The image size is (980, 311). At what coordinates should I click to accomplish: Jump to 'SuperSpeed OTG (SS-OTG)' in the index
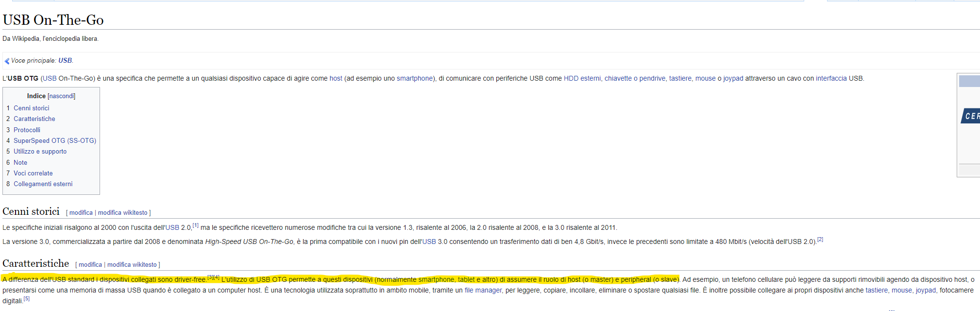coord(55,141)
